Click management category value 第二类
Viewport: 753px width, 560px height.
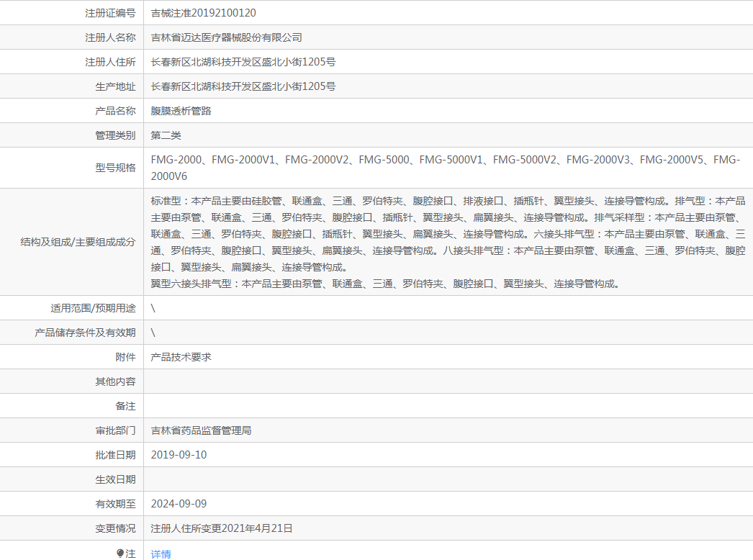(166, 135)
